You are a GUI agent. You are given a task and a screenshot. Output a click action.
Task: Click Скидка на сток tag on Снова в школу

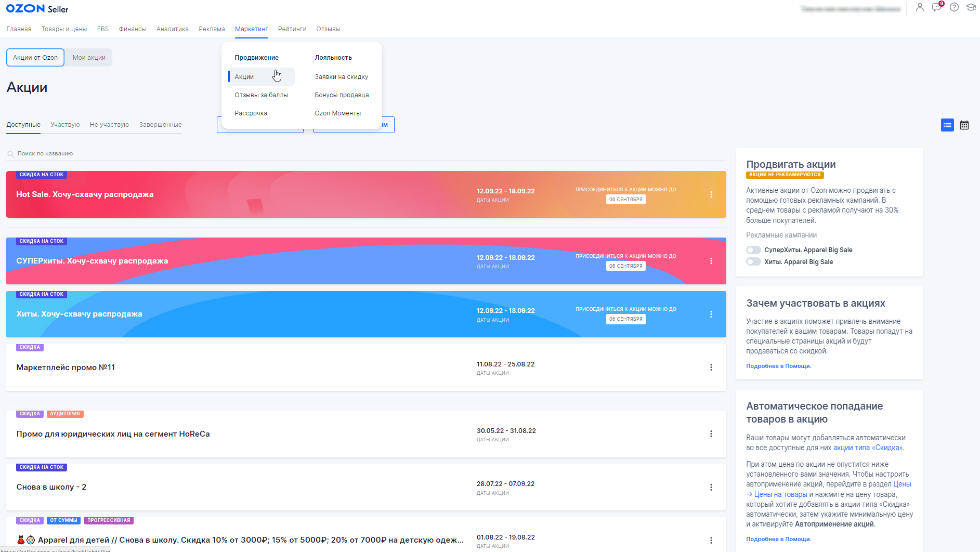tap(42, 467)
